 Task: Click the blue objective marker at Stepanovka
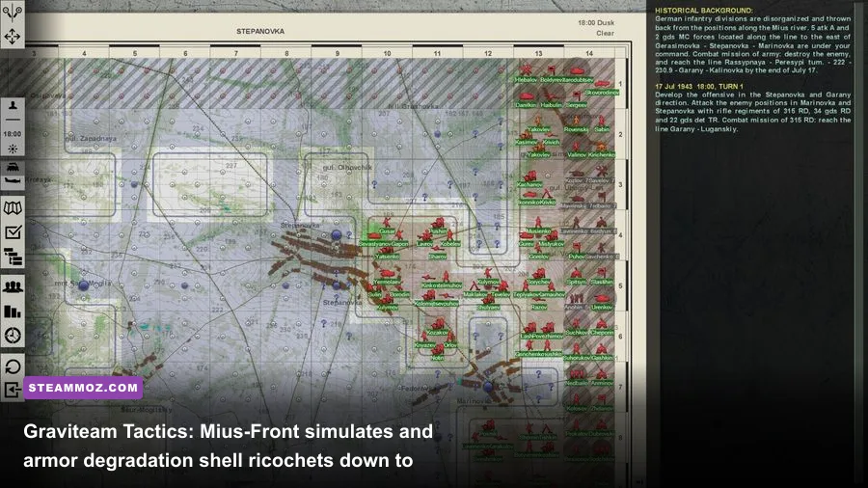point(336,235)
